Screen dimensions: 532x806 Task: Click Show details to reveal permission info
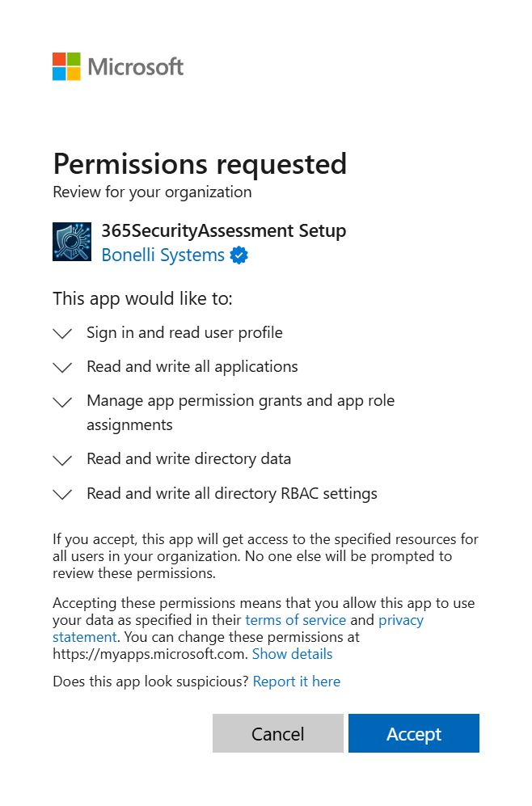pos(292,654)
